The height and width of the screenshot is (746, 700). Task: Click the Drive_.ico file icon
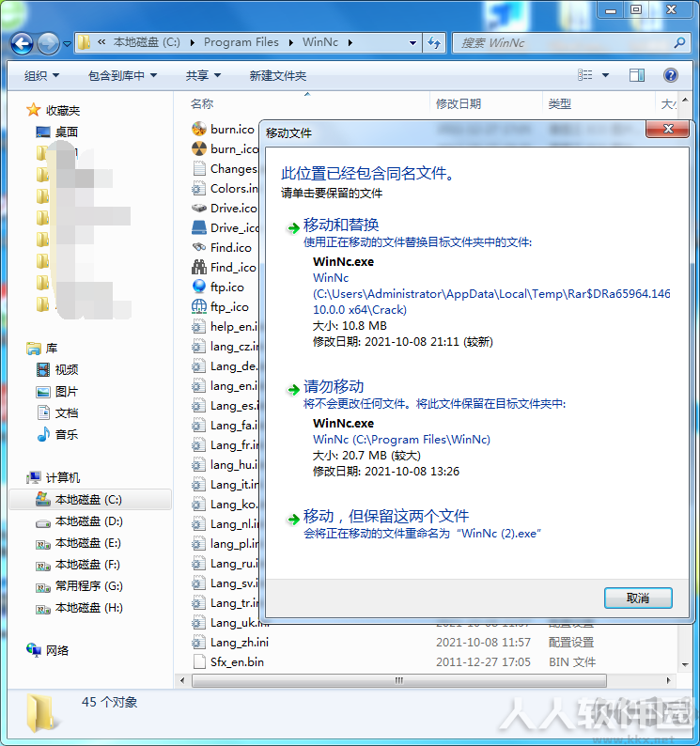(199, 228)
